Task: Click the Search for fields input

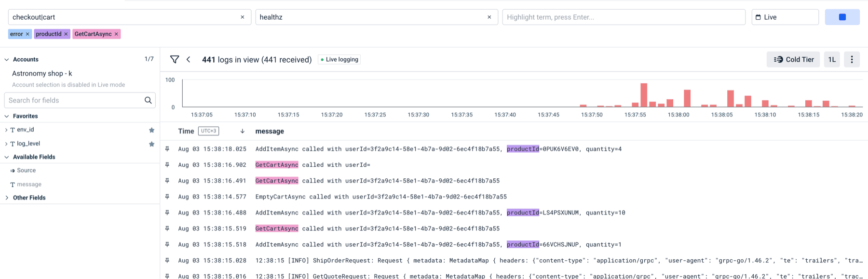Action: [x=75, y=100]
